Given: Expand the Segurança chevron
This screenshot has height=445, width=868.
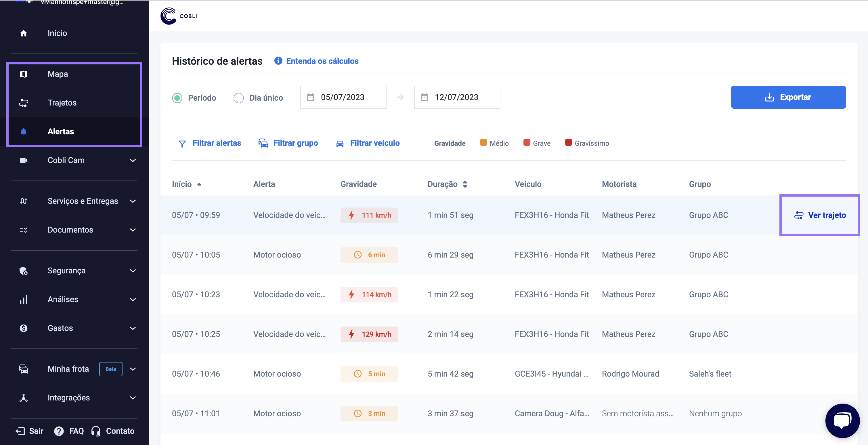Looking at the screenshot, I should [133, 271].
